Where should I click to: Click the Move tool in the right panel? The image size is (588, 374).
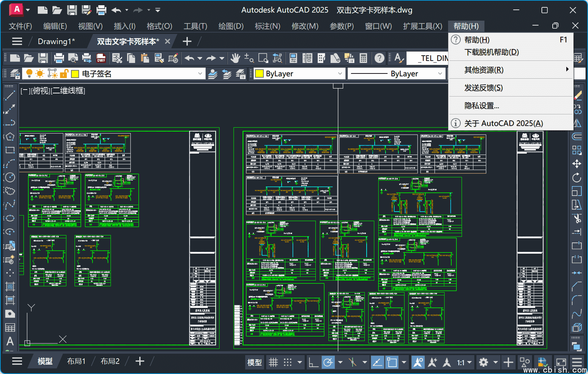pos(577,164)
